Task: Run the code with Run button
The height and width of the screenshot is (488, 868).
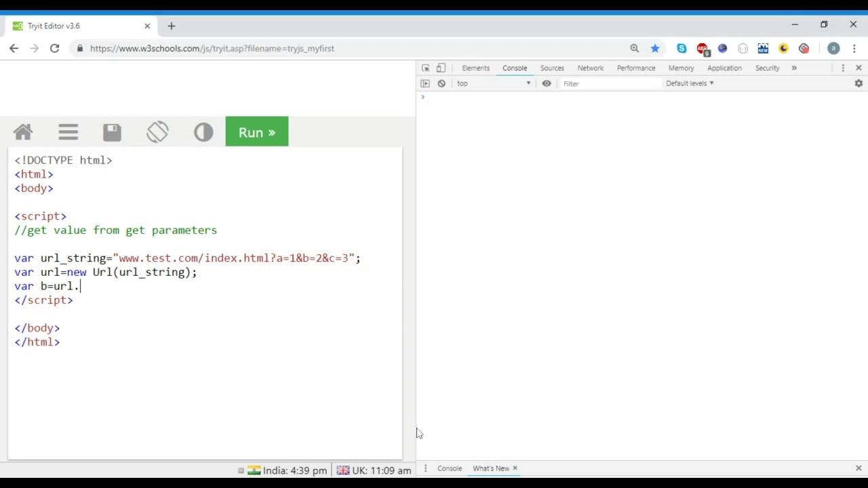Action: (257, 132)
